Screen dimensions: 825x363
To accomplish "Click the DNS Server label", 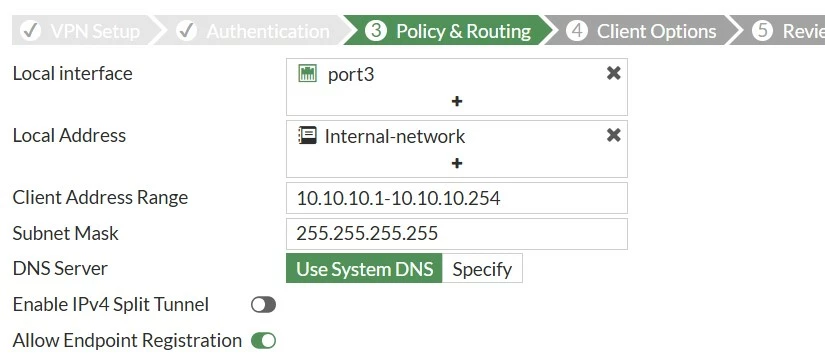I will pos(60,268).
